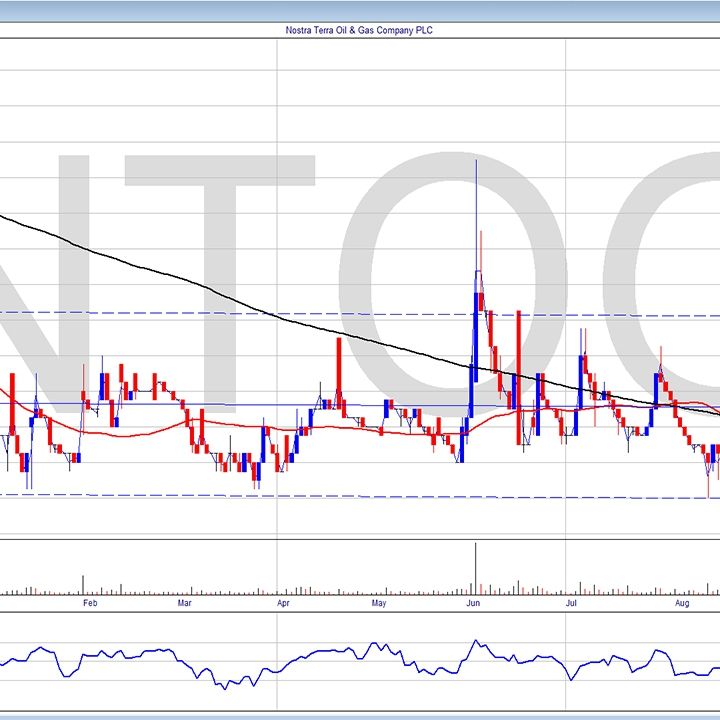Viewport: 720px width, 720px height.
Task: Select the Mar label on the date axis
Action: pyautogui.click(x=185, y=604)
